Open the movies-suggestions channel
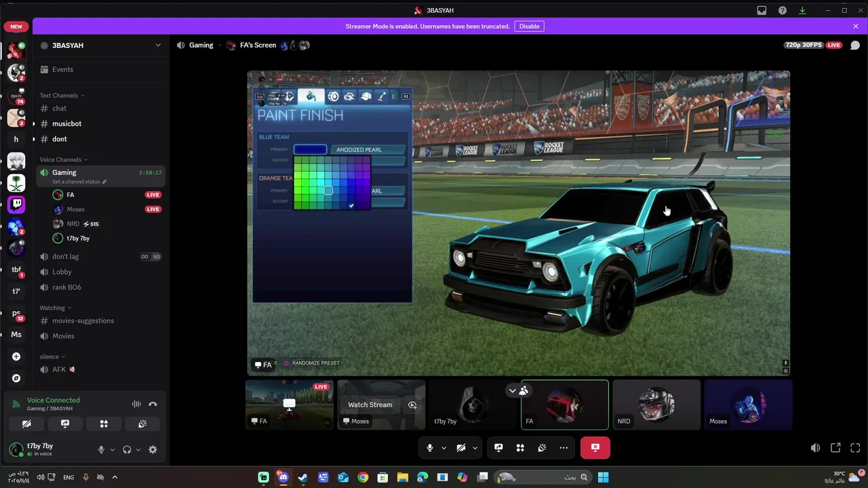The width and height of the screenshot is (868, 488). pos(100,321)
